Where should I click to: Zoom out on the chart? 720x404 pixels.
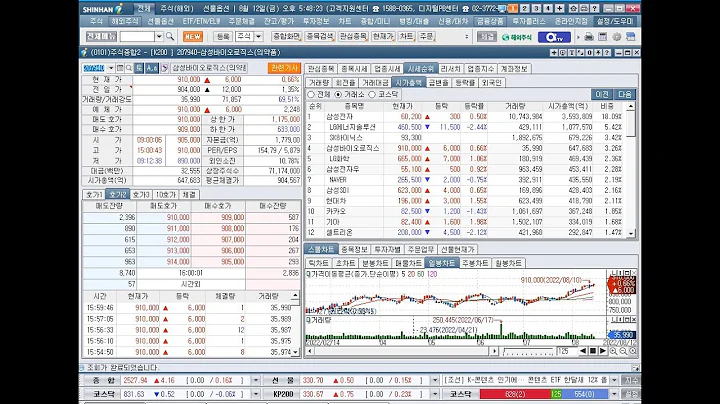[x=623, y=351]
